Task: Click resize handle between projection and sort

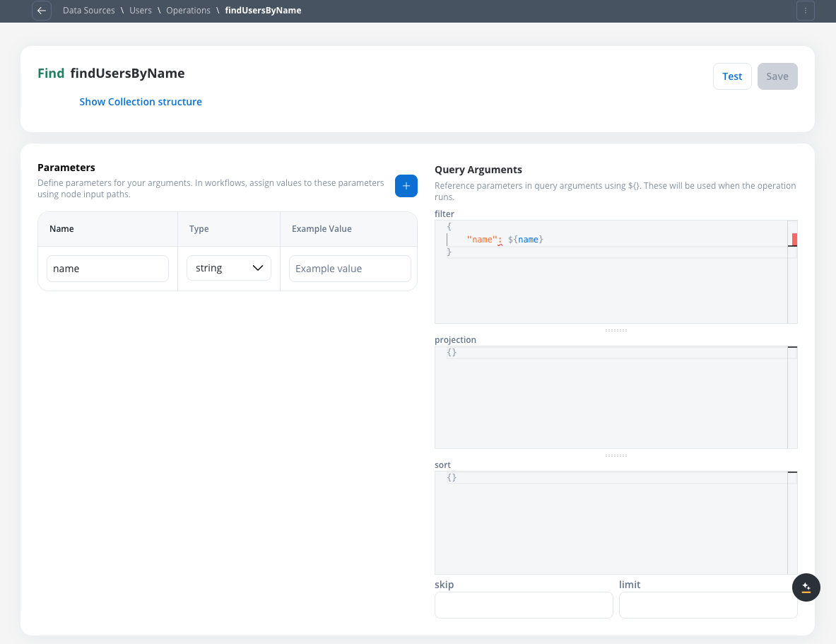Action: (x=616, y=456)
